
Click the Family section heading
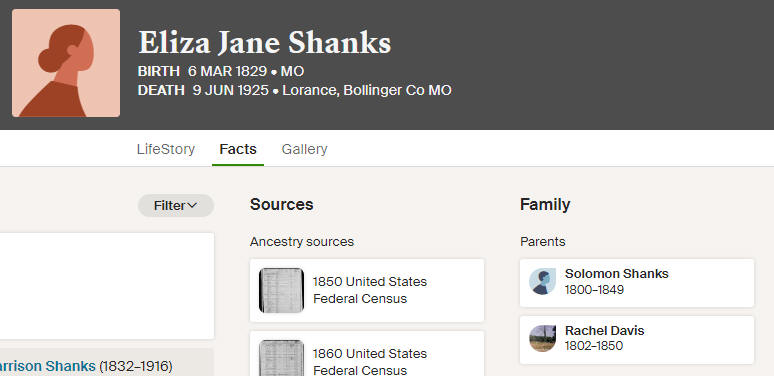pyautogui.click(x=545, y=204)
